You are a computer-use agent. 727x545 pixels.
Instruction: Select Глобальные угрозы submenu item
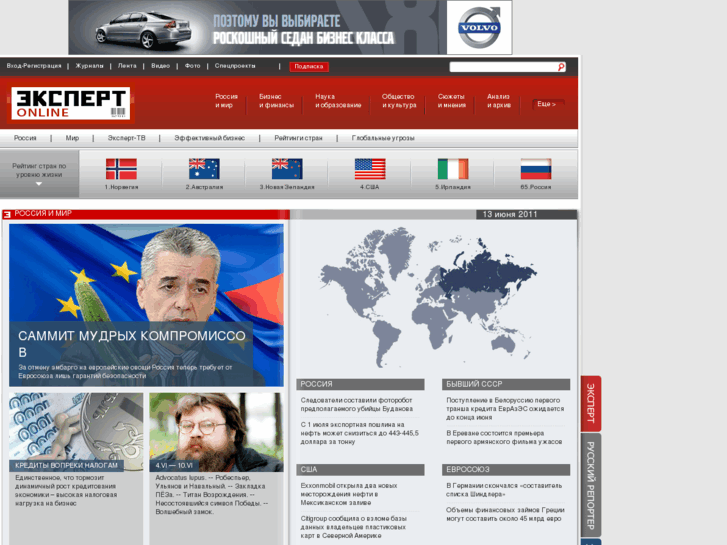click(383, 138)
